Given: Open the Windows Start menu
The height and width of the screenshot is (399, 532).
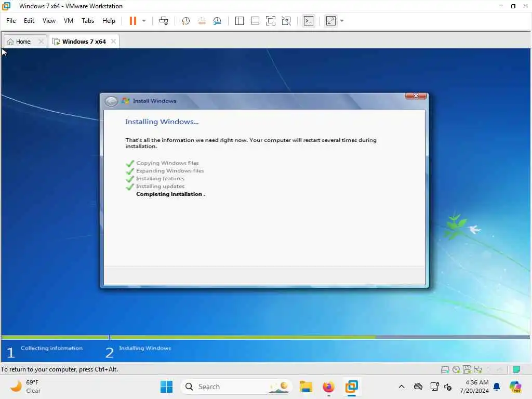Looking at the screenshot, I should (166, 387).
